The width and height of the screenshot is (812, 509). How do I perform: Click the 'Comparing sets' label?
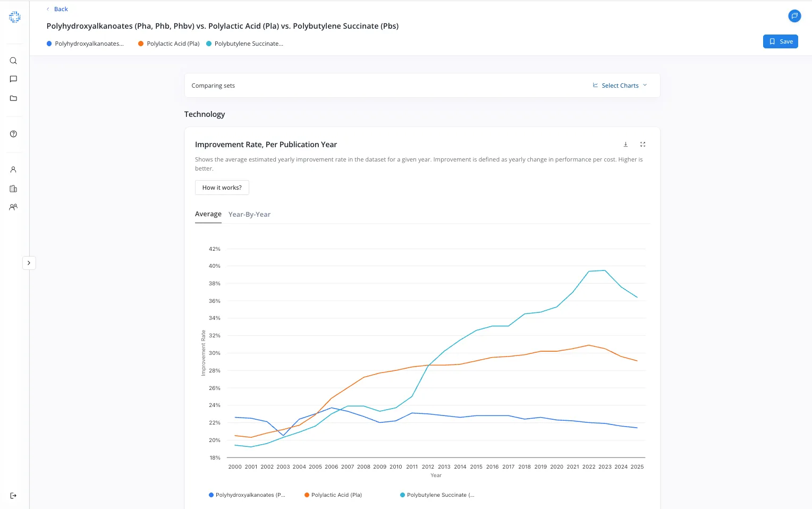213,86
